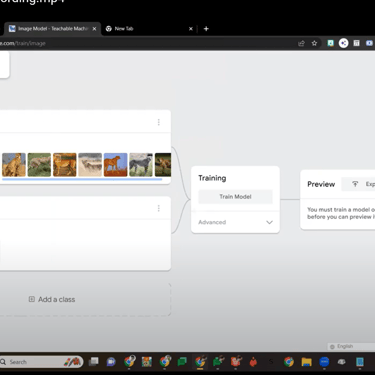Open the blue round app in taskbar
The width and height of the screenshot is (375, 375).
click(x=324, y=362)
